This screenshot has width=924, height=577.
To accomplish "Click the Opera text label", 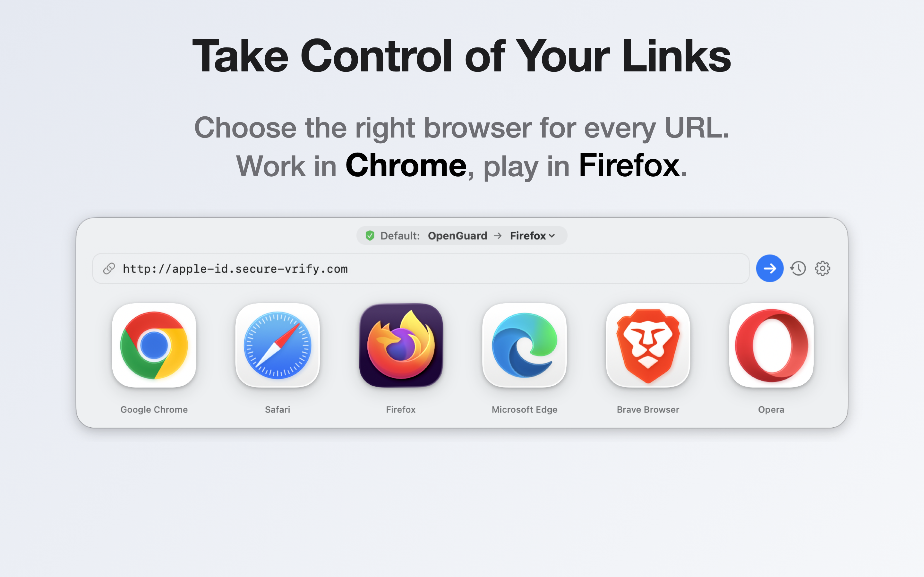I will 771,409.
